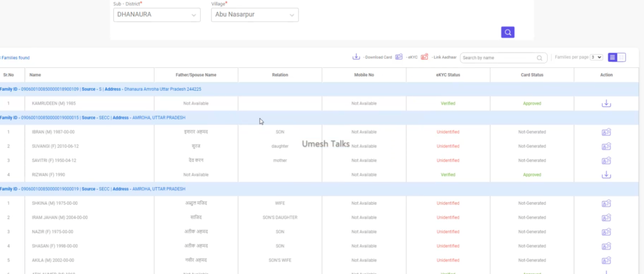Click name IRAM JAHAN (M) 2004-00-00
This screenshot has height=274, width=644.
point(60,218)
